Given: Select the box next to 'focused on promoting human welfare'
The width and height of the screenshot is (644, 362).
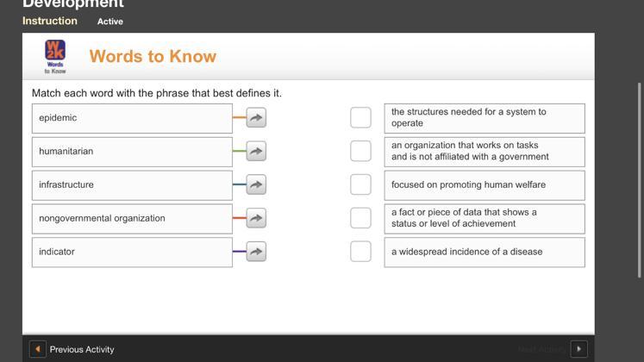Looking at the screenshot, I should [360, 184].
